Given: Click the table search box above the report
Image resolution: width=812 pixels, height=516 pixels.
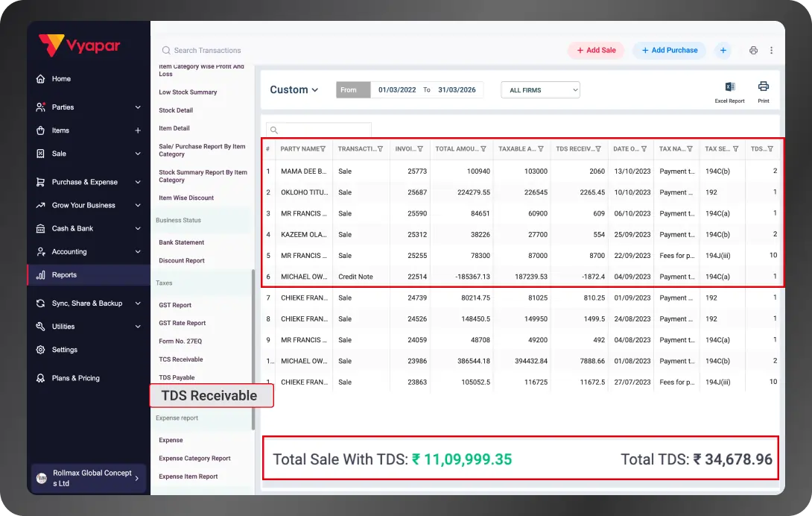Looking at the screenshot, I should (x=318, y=128).
